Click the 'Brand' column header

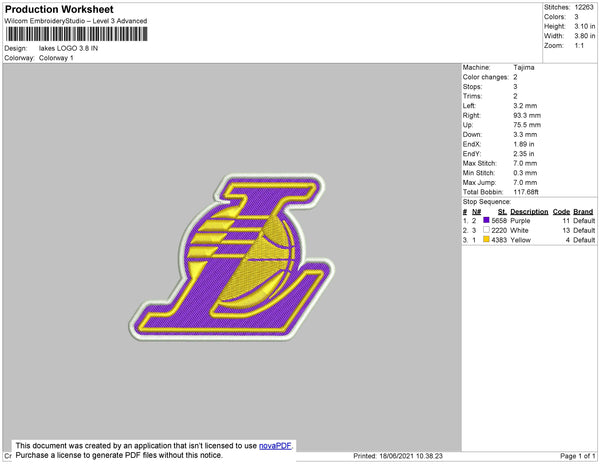pos(583,212)
